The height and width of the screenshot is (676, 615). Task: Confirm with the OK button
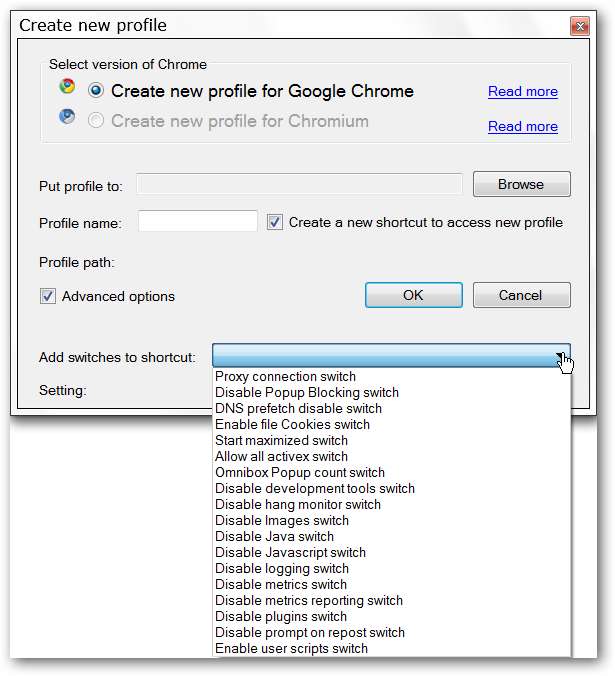(413, 295)
